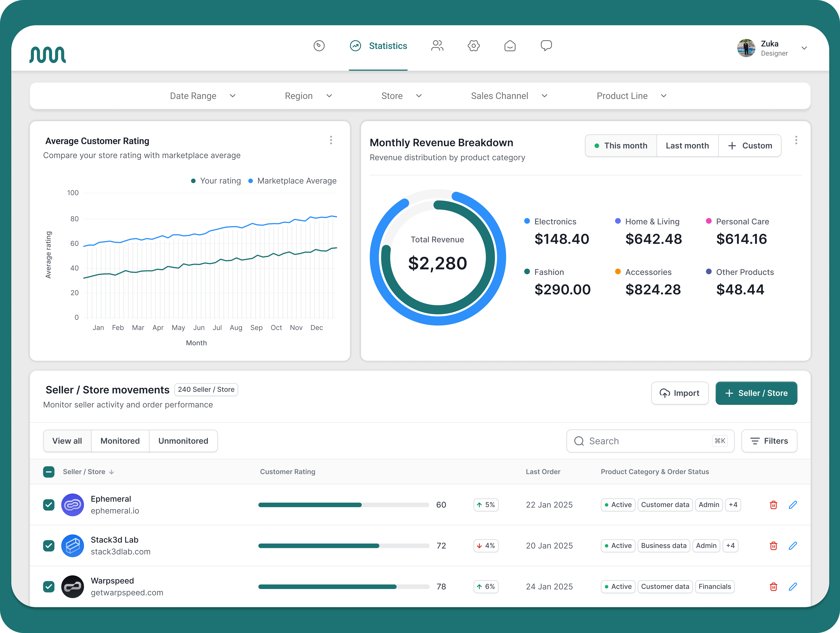Switch to the Unmonitored tab
This screenshot has width=840, height=633.
pyautogui.click(x=183, y=441)
